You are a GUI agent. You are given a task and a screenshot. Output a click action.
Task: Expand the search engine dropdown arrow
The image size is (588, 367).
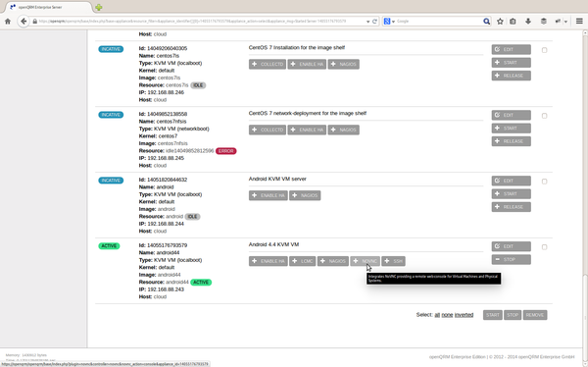(x=393, y=22)
